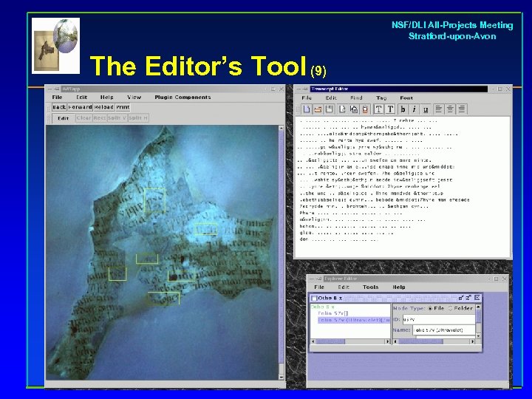Image resolution: width=532 pixels, height=399 pixels.
Task: Click the rightmost alignment icon in Transcript Editor
Action: pyautogui.click(x=462, y=109)
